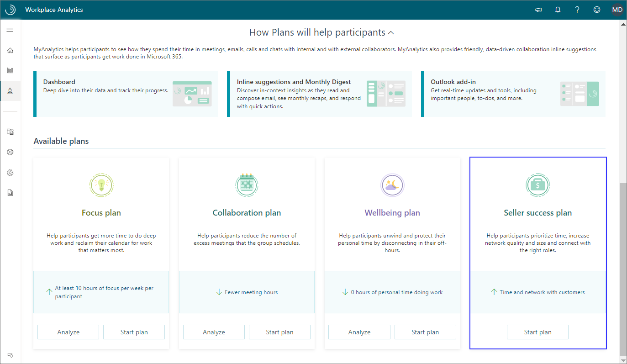Collapse the How Plans will help participants section
The width and height of the screenshot is (627, 364).
coord(391,33)
